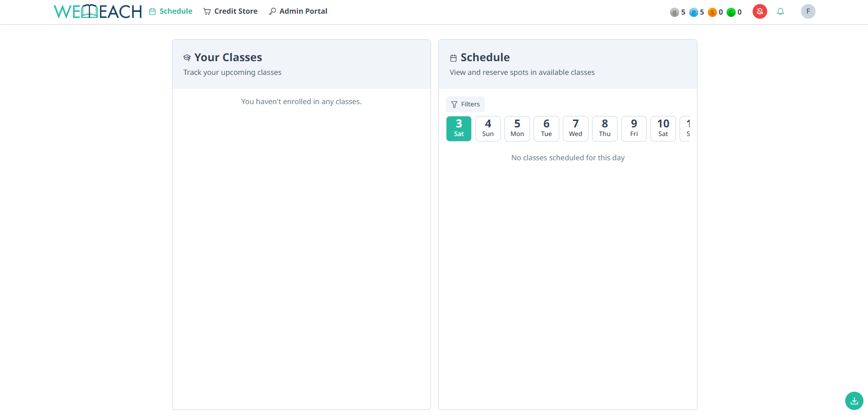Open the profile avatar menu labeled F
868x415 pixels.
click(x=808, y=11)
